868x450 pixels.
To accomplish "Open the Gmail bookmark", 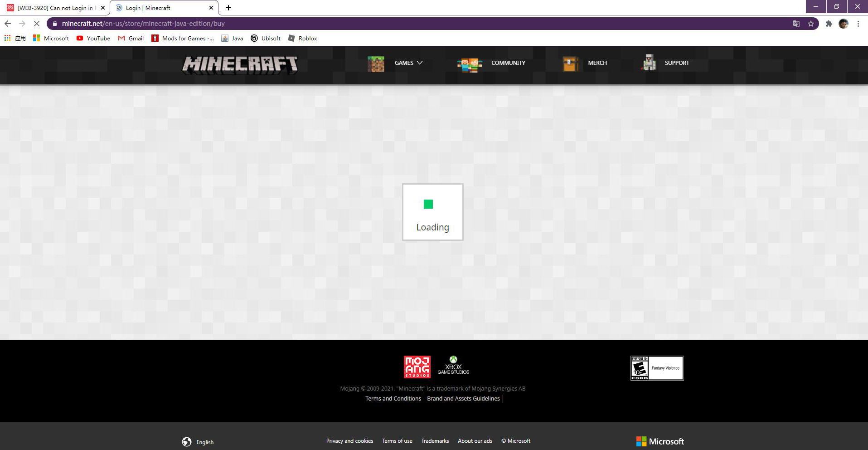I will pyautogui.click(x=131, y=38).
